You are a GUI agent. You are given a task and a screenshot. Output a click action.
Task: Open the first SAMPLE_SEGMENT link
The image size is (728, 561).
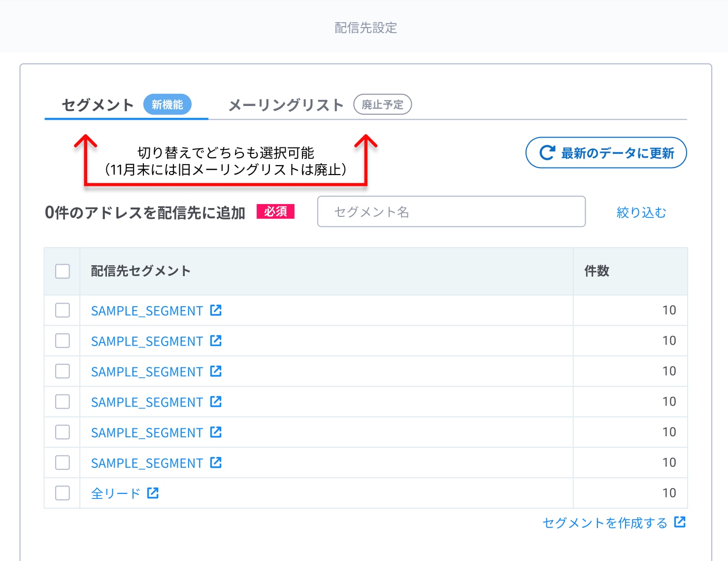[147, 311]
